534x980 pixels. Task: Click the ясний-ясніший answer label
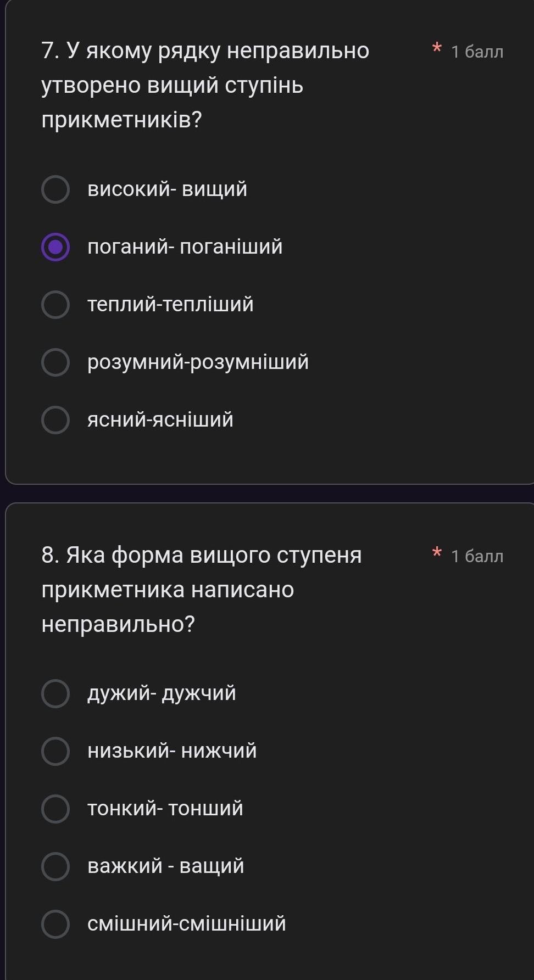pos(160,420)
